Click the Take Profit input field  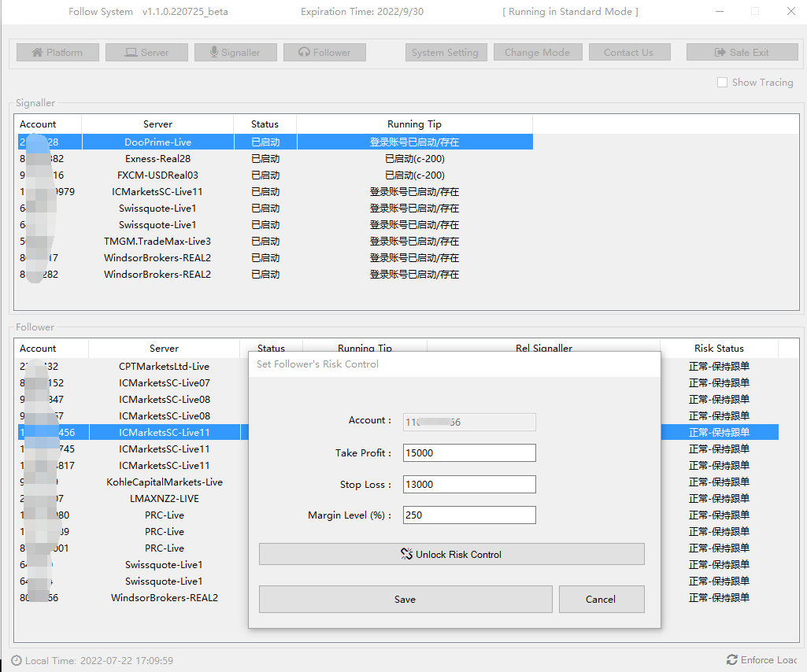tap(469, 452)
